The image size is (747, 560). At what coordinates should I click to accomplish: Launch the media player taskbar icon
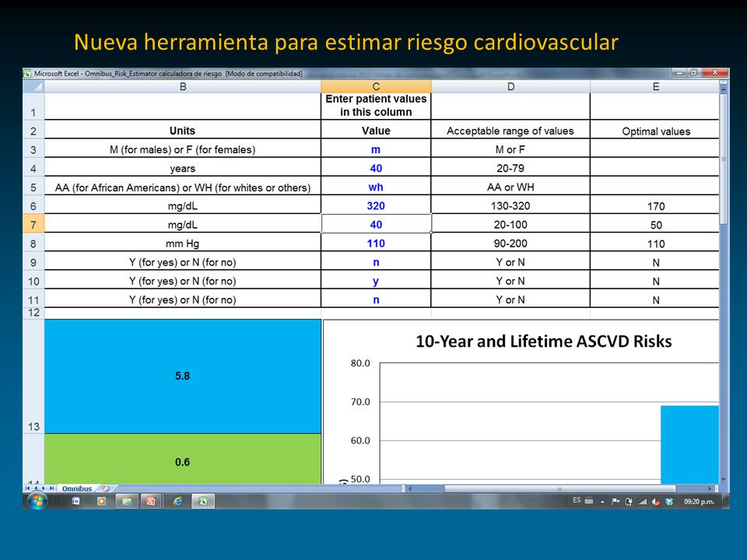[x=101, y=501]
